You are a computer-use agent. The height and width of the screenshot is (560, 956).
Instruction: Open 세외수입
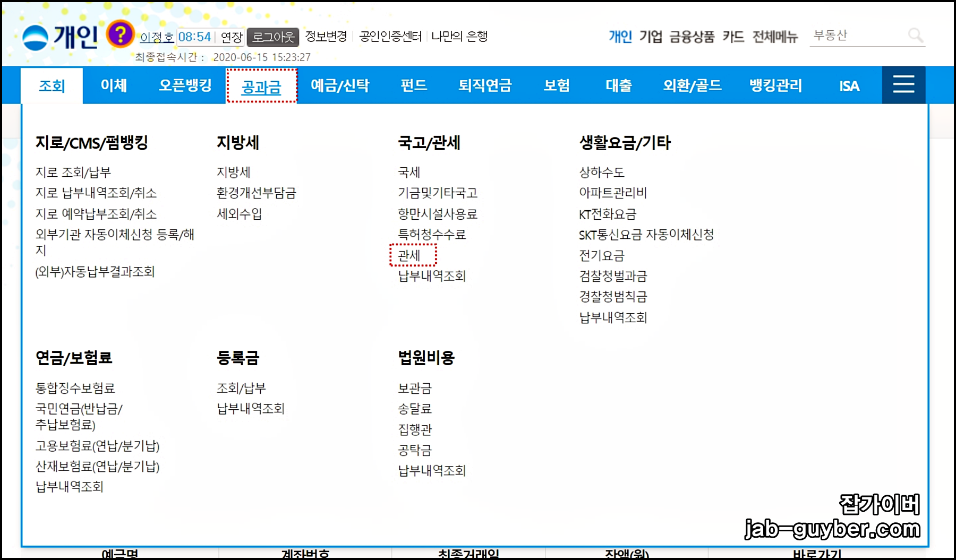[x=240, y=214]
